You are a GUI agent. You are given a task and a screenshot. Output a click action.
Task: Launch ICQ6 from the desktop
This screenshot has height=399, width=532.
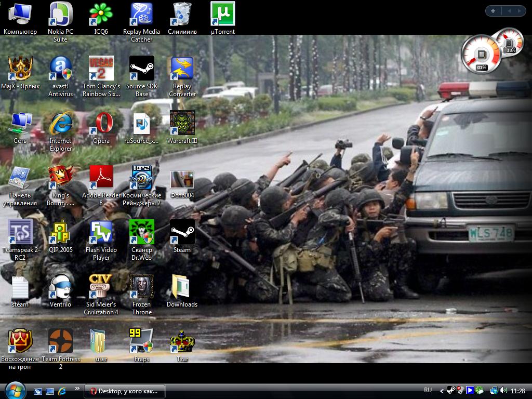101,15
